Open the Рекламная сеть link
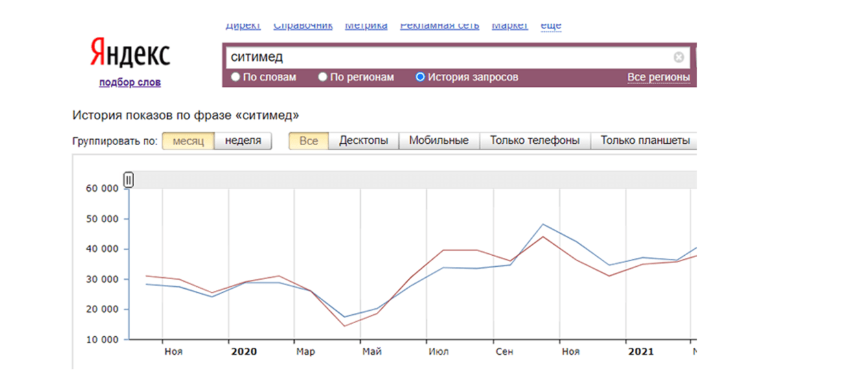The width and height of the screenshot is (868, 386). tap(439, 26)
